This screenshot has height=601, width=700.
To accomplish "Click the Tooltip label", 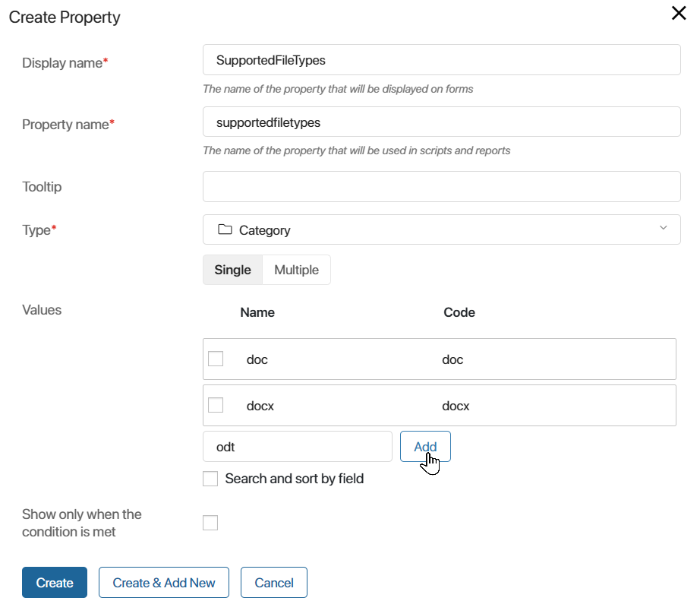I will [x=42, y=187].
